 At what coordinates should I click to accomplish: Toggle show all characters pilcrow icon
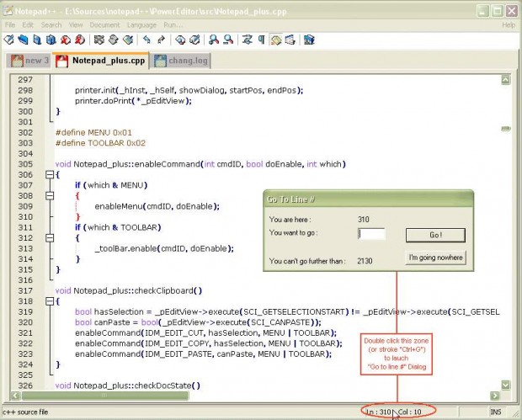coord(261,40)
